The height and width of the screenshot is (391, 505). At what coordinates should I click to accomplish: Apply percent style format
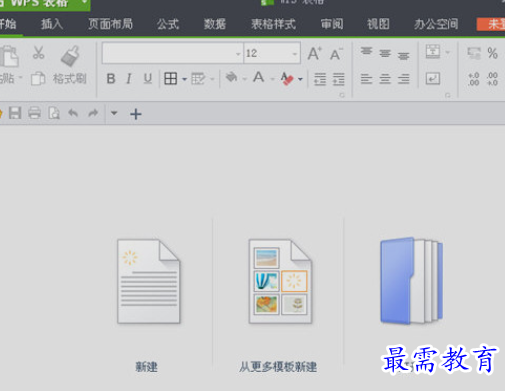coord(493,53)
